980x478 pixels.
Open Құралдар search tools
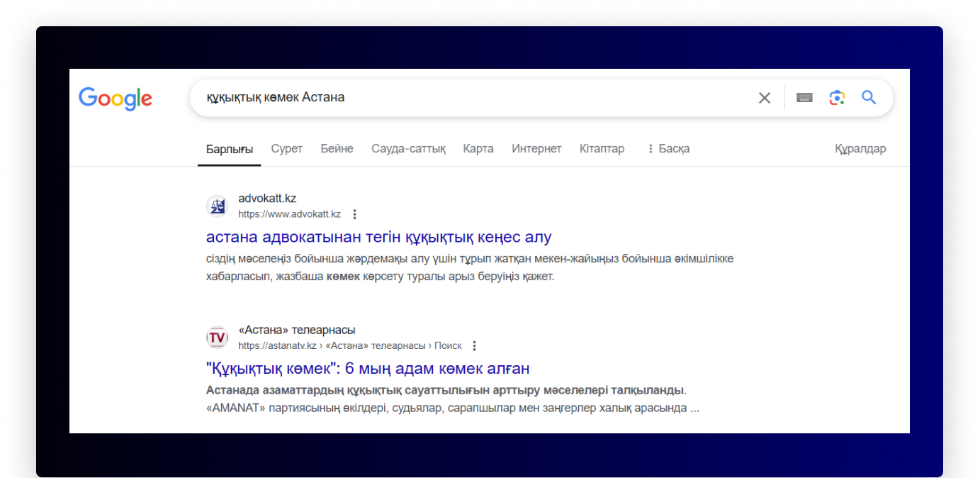click(860, 148)
